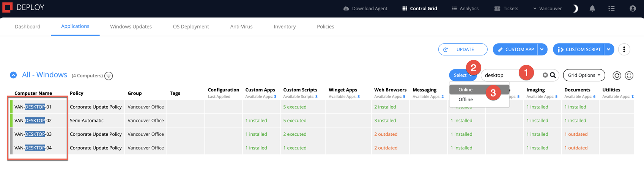Image resolution: width=644 pixels, height=176 pixels.
Task: Open the three-dot more options menu
Action: tap(624, 49)
